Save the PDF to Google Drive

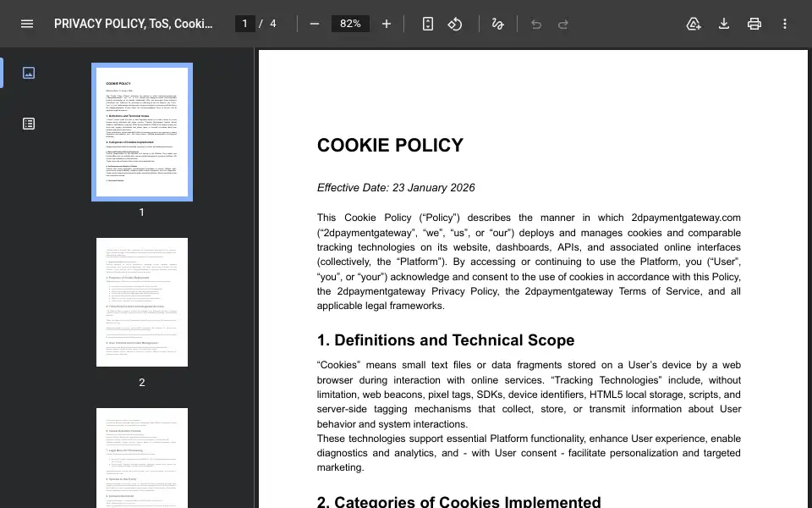coord(694,24)
